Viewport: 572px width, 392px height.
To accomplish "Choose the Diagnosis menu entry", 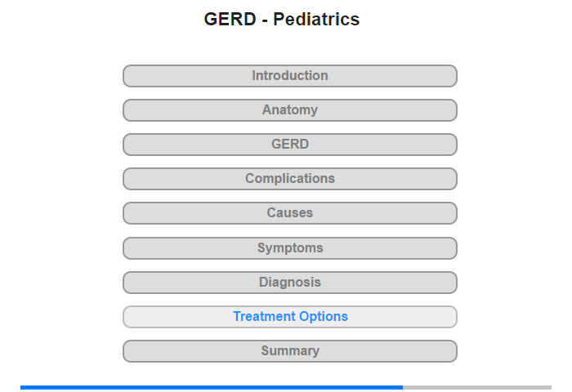I will (x=289, y=283).
